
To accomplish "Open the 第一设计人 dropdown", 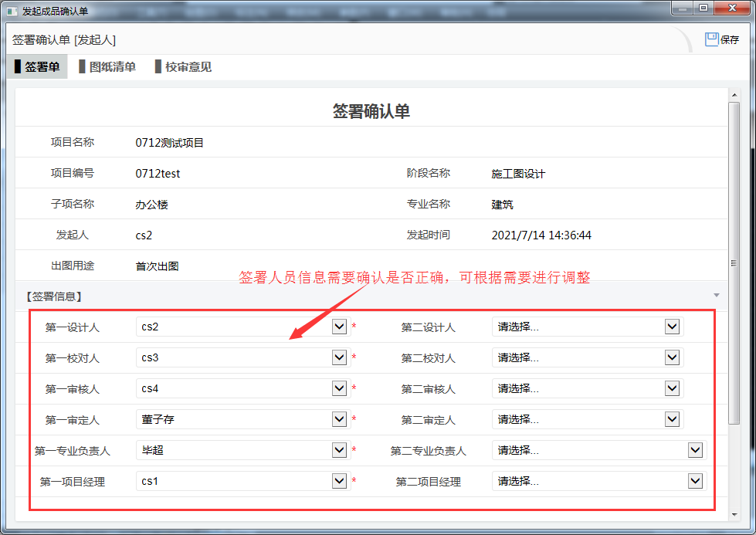I will [x=339, y=327].
